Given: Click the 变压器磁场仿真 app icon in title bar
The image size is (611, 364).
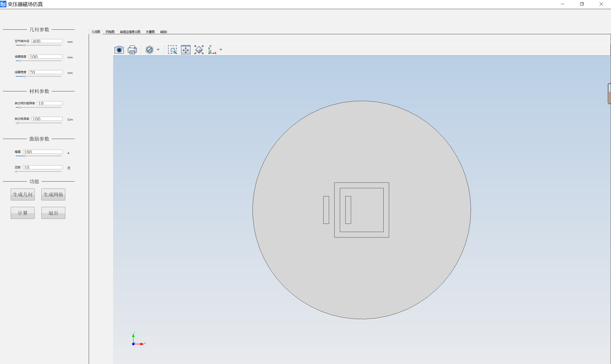Looking at the screenshot, I should (x=3, y=4).
